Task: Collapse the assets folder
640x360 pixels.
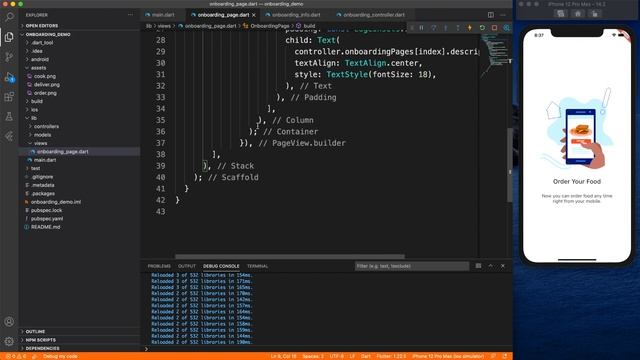Action: pyautogui.click(x=38, y=68)
